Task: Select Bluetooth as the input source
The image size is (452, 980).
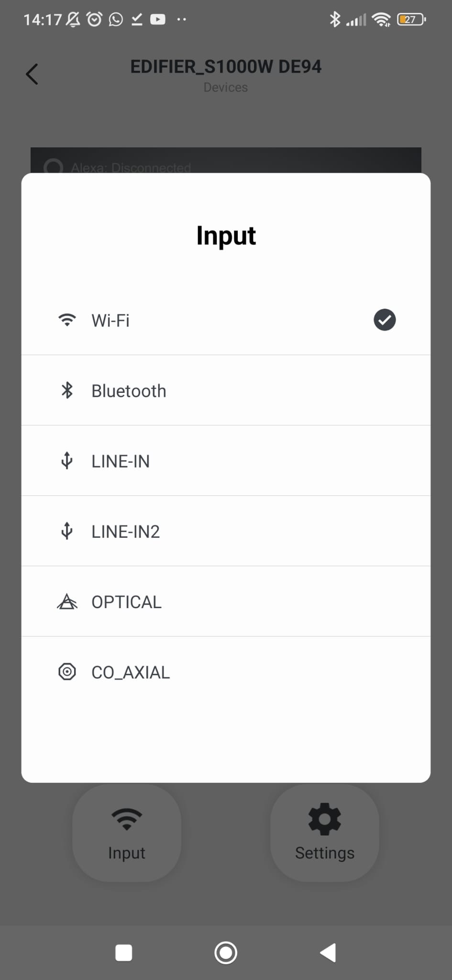Action: pos(129,391)
